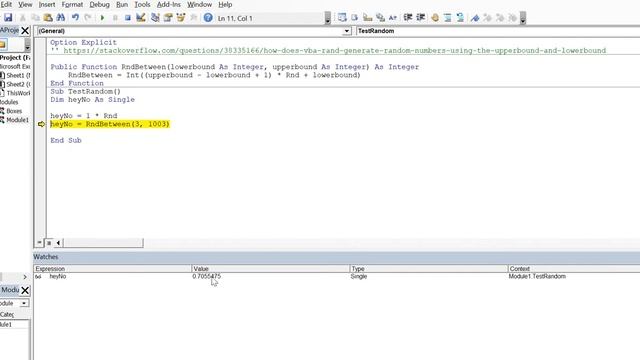
Task: Click the Reset stop square icon
Action: 128,18
